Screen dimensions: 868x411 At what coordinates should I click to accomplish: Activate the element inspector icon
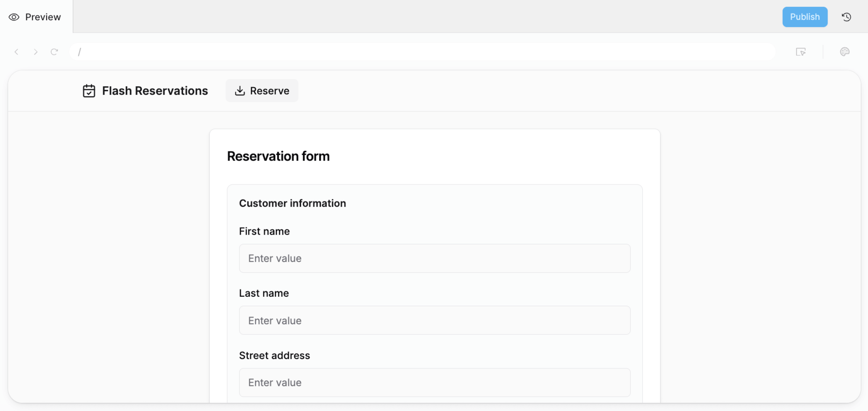click(x=801, y=52)
